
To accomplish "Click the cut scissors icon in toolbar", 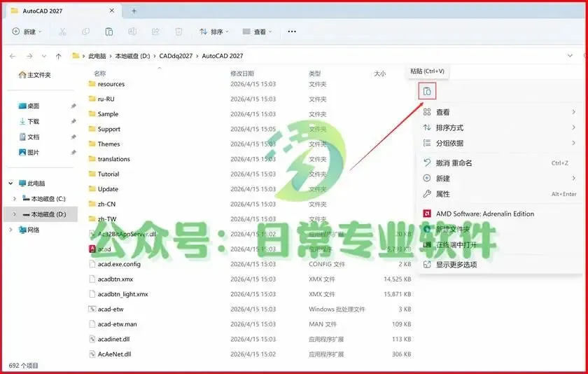I will 62,32.
